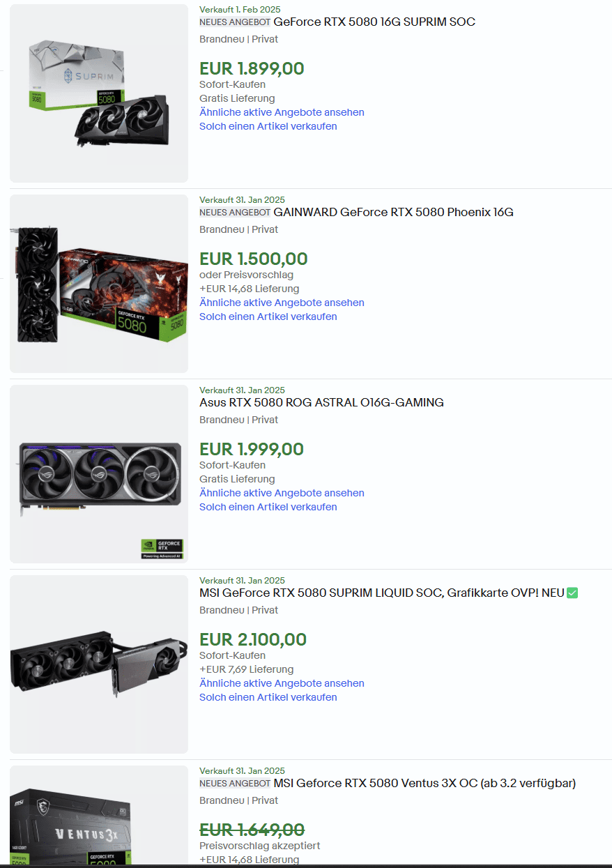Open GAINWARD GeForce RTX 5080 Phoenix 16G listing

(393, 212)
